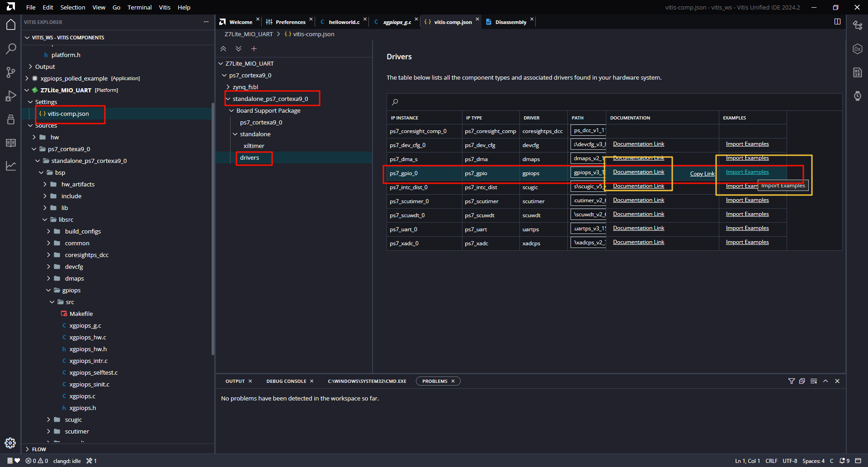This screenshot has width=868, height=467.
Task: Switch to the OUTPUT panel tab
Action: [x=235, y=381]
